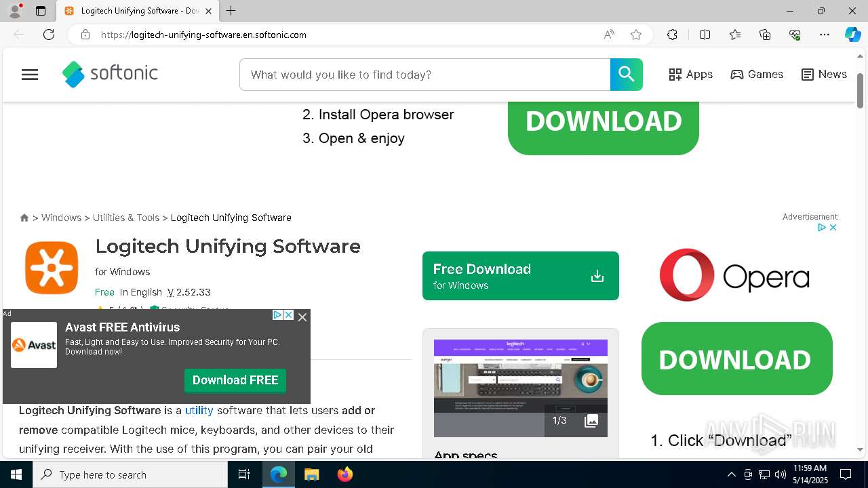This screenshot has width=868, height=488.
Task: Click the Free Download for Windows button
Action: pos(521,276)
